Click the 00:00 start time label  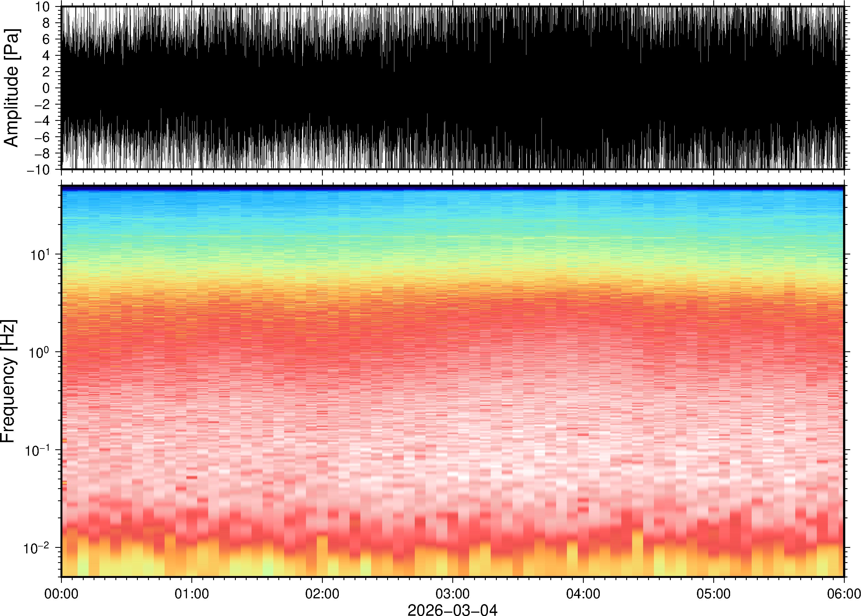(62, 594)
